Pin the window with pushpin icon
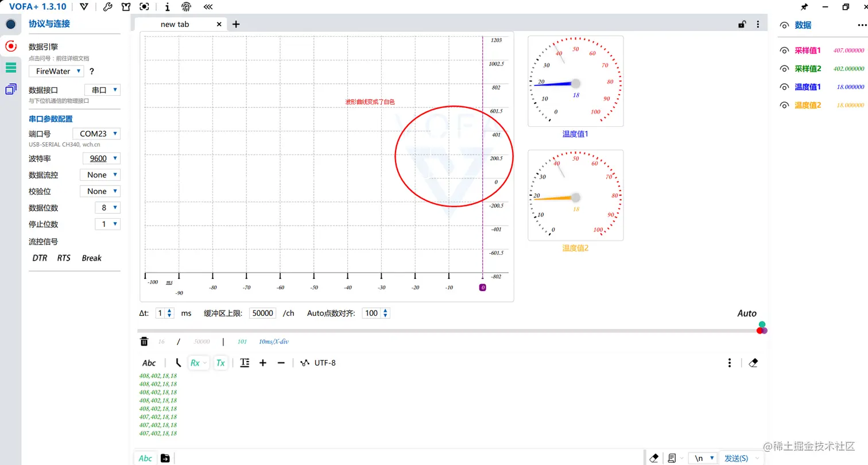 pos(804,7)
